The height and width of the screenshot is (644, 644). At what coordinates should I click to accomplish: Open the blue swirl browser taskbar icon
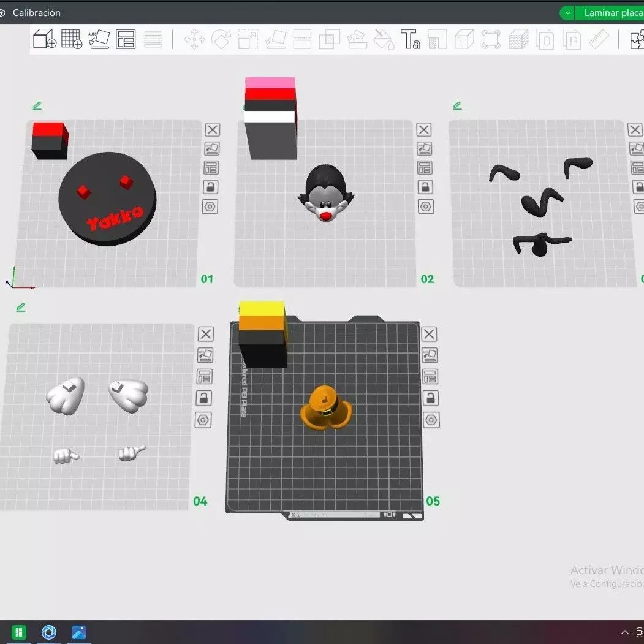click(x=49, y=632)
